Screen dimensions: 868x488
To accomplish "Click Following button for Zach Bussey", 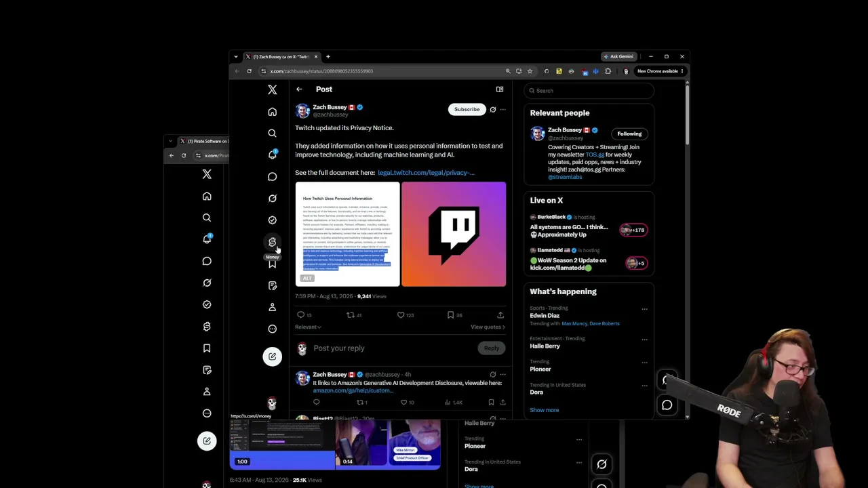I will click(629, 134).
